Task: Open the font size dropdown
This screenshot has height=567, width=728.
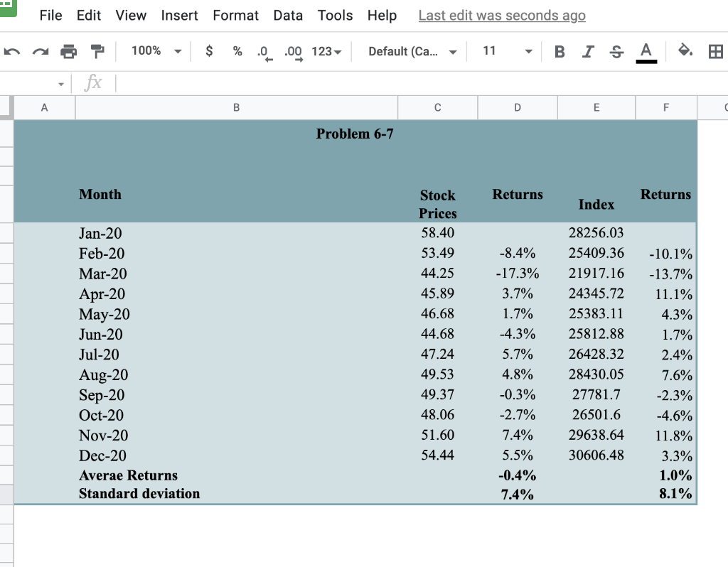Action: (x=505, y=51)
